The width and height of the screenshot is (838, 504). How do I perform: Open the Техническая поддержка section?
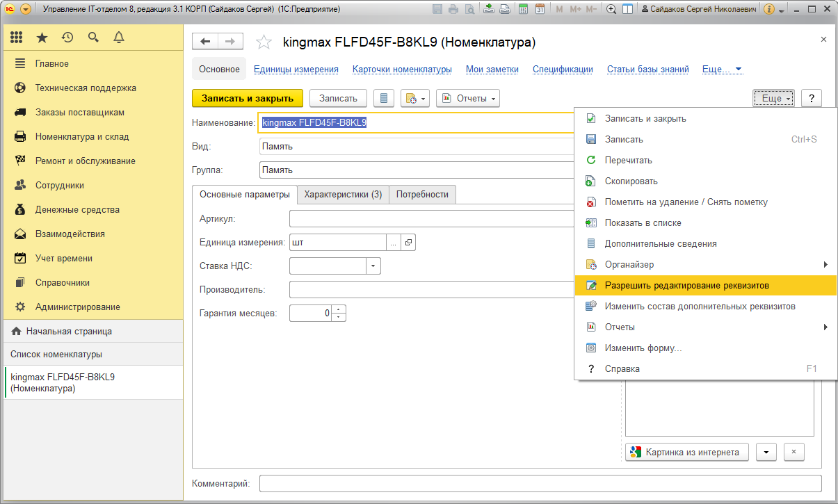[x=94, y=88]
